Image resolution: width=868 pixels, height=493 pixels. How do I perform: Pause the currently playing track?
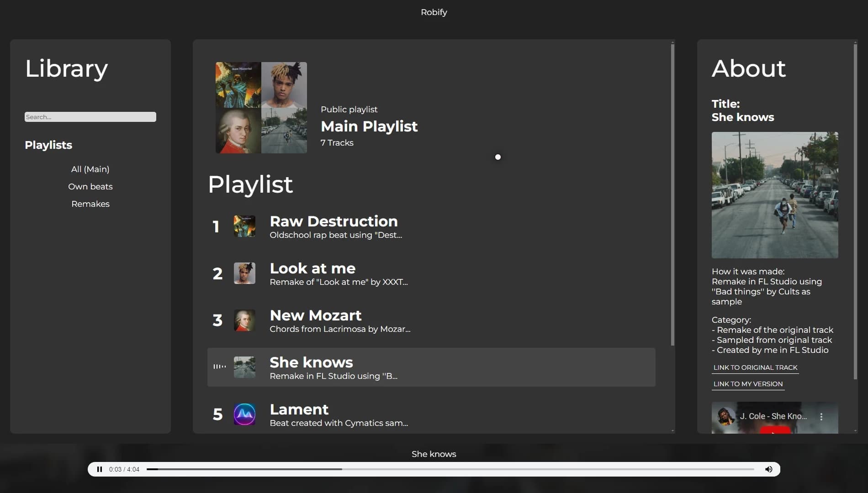click(100, 469)
